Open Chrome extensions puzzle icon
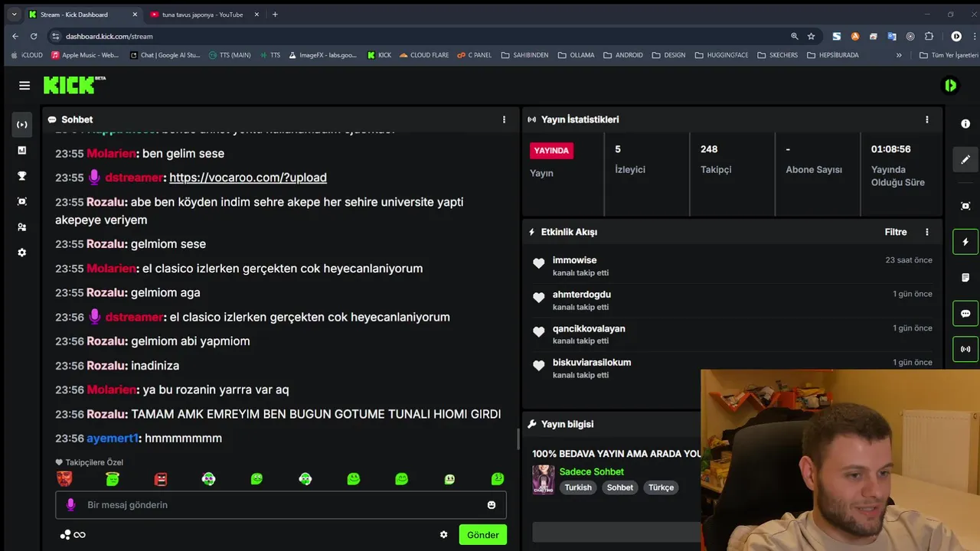This screenshot has height=551, width=980. 929,36
